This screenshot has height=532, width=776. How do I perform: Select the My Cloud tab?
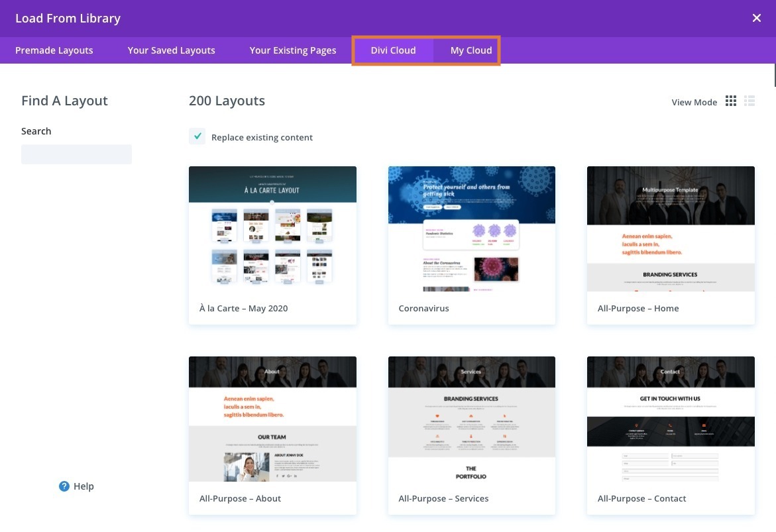tap(471, 50)
